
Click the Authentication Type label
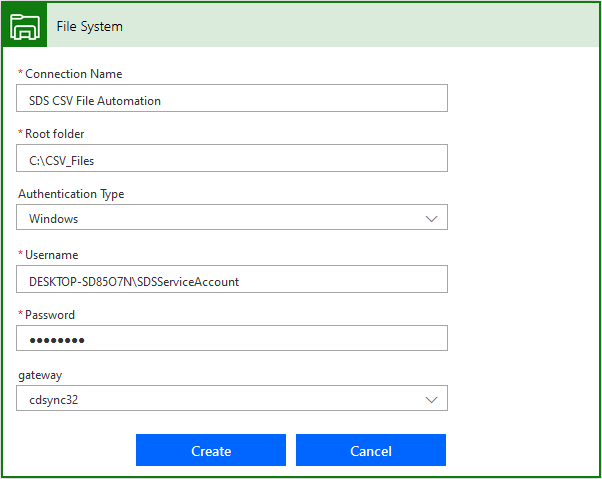coord(71,194)
